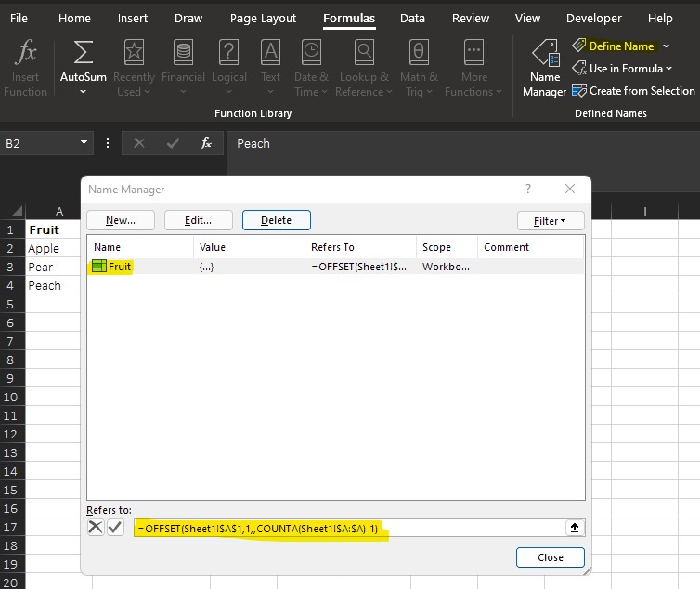Viewport: 700px width, 589px height.
Task: Select all cells via corner triangle
Action: tap(17, 211)
